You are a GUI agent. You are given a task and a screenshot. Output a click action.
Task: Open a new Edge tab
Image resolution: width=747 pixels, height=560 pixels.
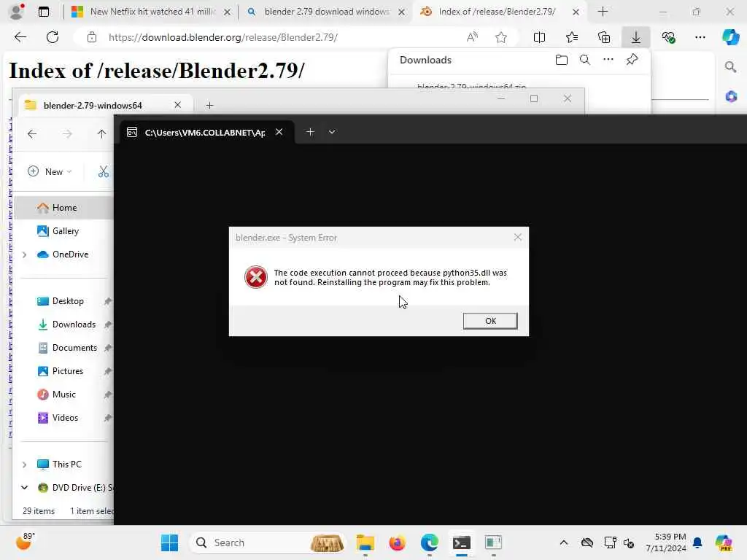tap(603, 12)
